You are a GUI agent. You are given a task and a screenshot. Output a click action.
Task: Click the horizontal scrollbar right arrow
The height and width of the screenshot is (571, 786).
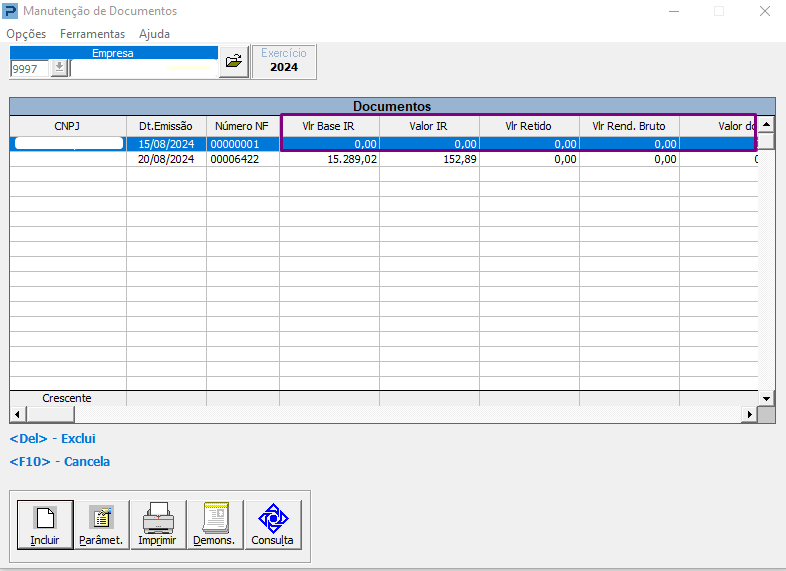(749, 414)
